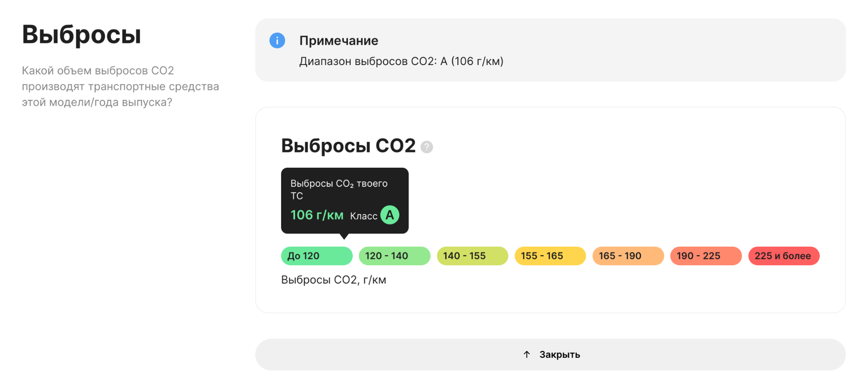
Task: Select the 155 - 165 yellow segment
Action: (550, 256)
